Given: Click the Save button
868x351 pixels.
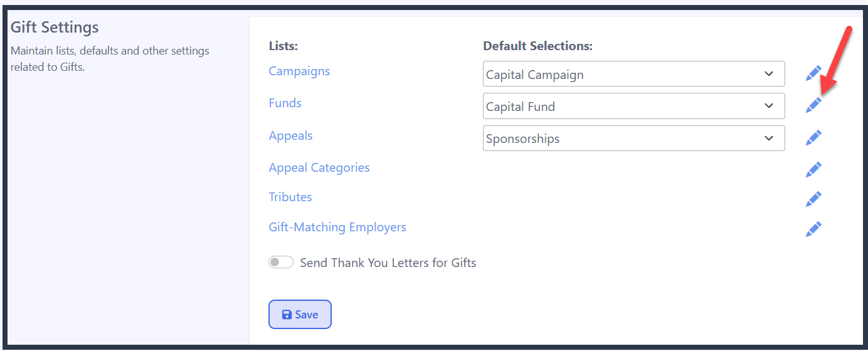Looking at the screenshot, I should click(300, 315).
